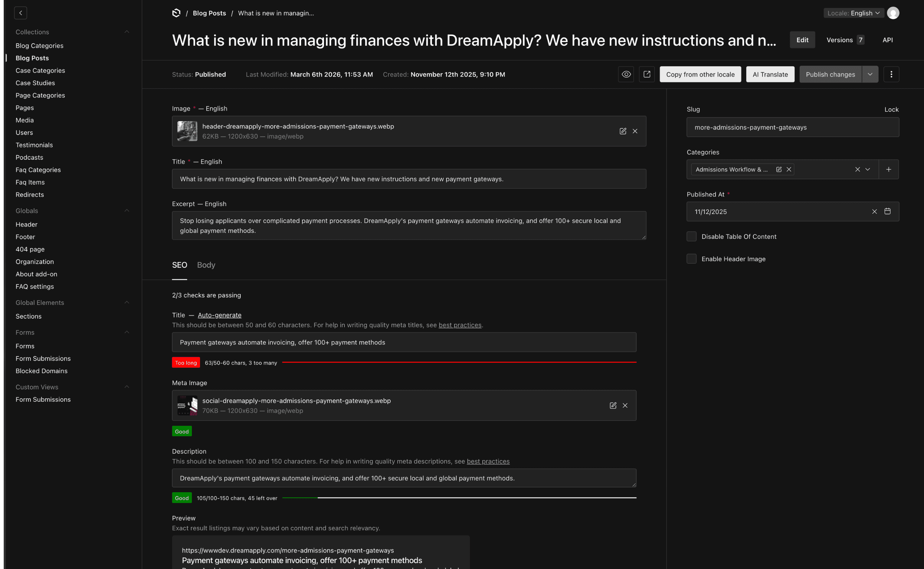Open the Publish changes arrow dropdown
The image size is (924, 569).
click(870, 74)
